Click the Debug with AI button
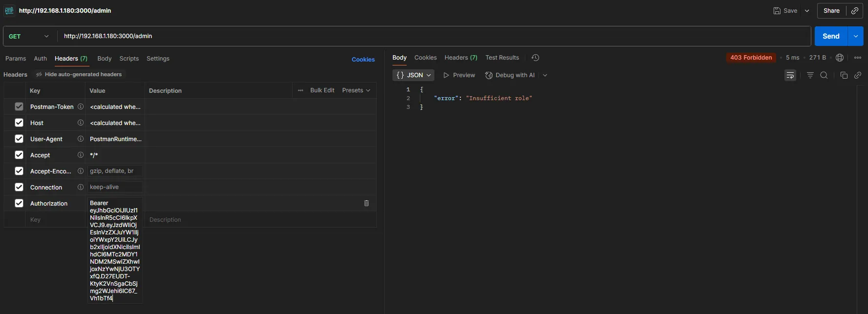This screenshot has height=314, width=868. (510, 75)
